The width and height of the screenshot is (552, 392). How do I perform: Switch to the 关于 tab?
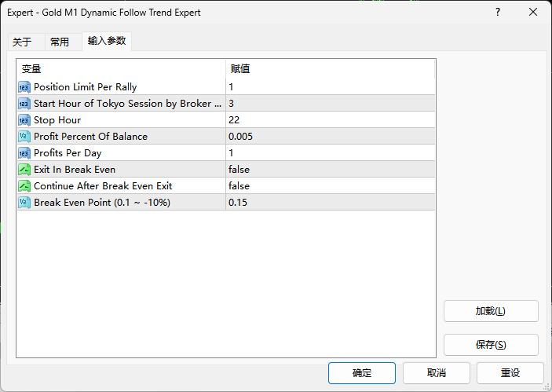coord(23,42)
